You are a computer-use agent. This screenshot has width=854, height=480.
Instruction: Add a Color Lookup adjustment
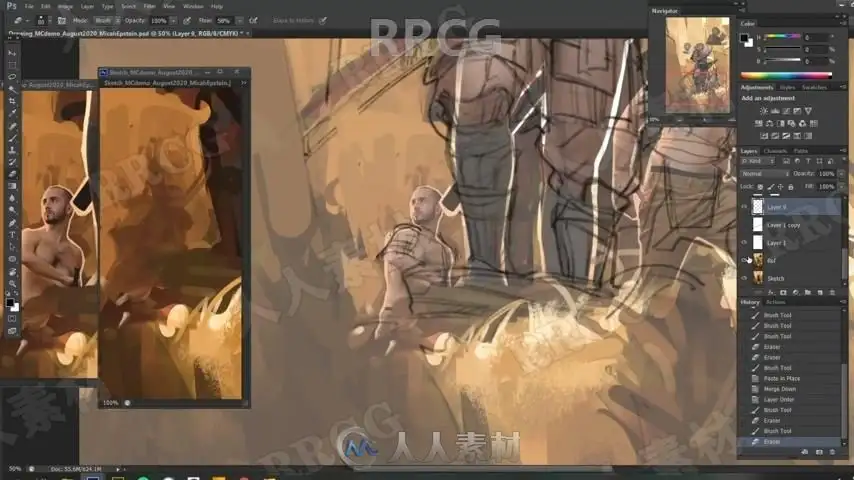click(814, 124)
